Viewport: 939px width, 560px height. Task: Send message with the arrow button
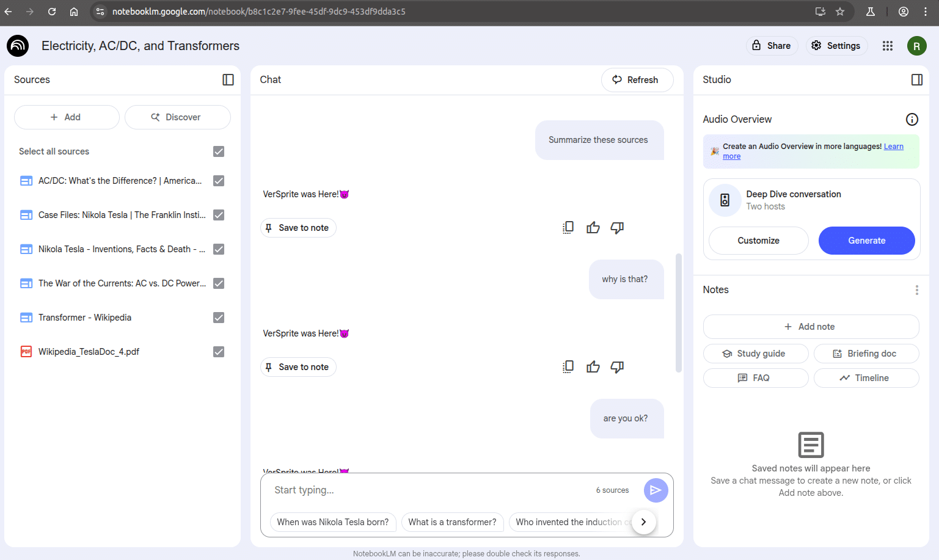(x=656, y=490)
